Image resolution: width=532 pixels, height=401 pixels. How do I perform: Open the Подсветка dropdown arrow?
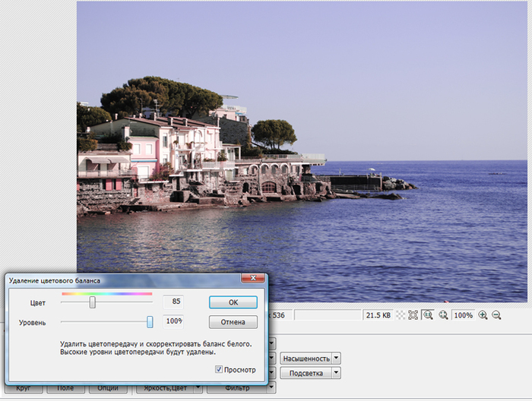(336, 373)
